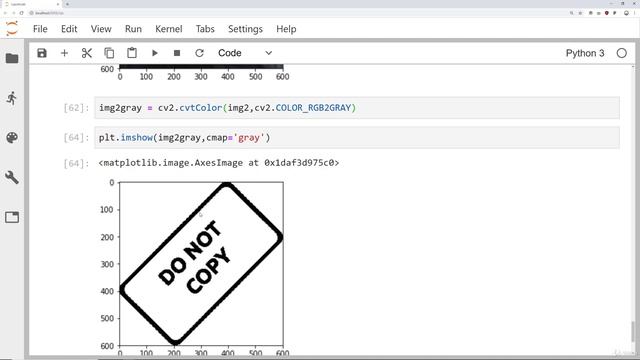This screenshot has width=640, height=360.
Task: Open the Settings menu
Action: (x=245, y=29)
